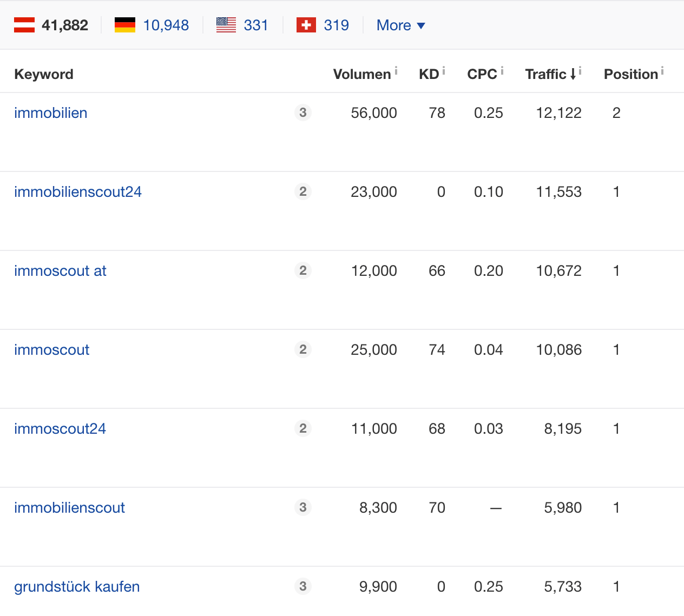
Task: Click the CPC dash for immobilienscout
Action: [x=496, y=508]
